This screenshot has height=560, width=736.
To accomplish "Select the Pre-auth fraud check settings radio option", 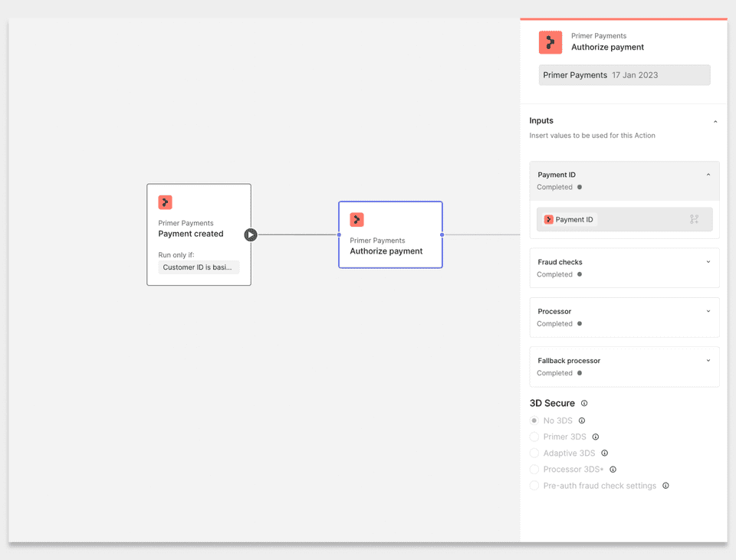I will point(534,486).
